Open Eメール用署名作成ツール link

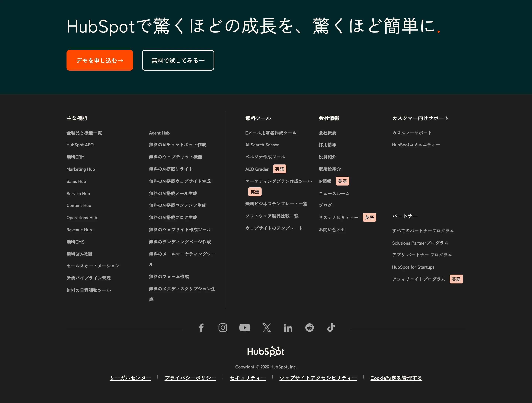[271, 133]
